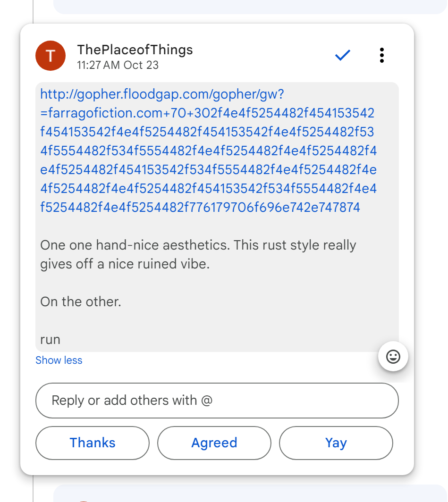448x502 pixels.
Task: Click the ThePlaceofThings author name
Action: coord(135,50)
